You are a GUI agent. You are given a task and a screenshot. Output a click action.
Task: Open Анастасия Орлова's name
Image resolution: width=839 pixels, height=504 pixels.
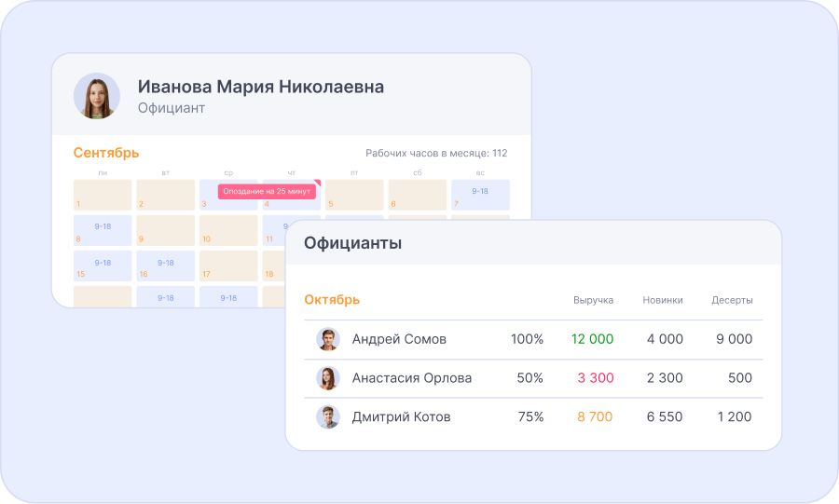click(411, 378)
